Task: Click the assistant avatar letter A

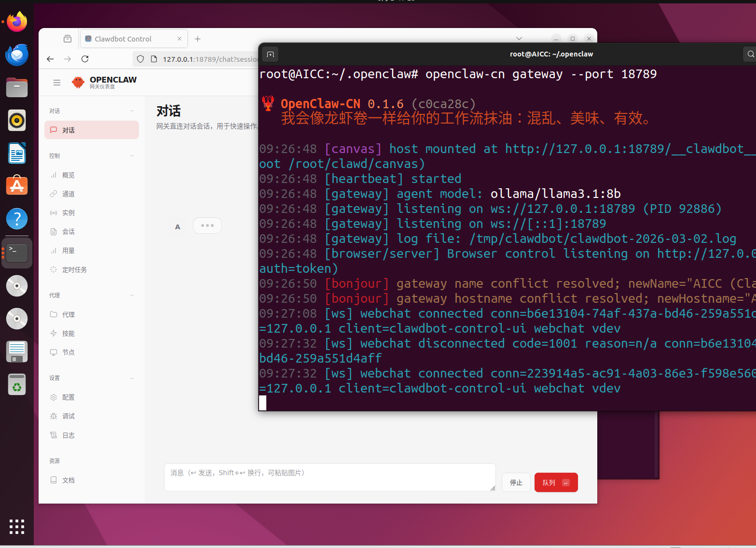Action: click(178, 226)
